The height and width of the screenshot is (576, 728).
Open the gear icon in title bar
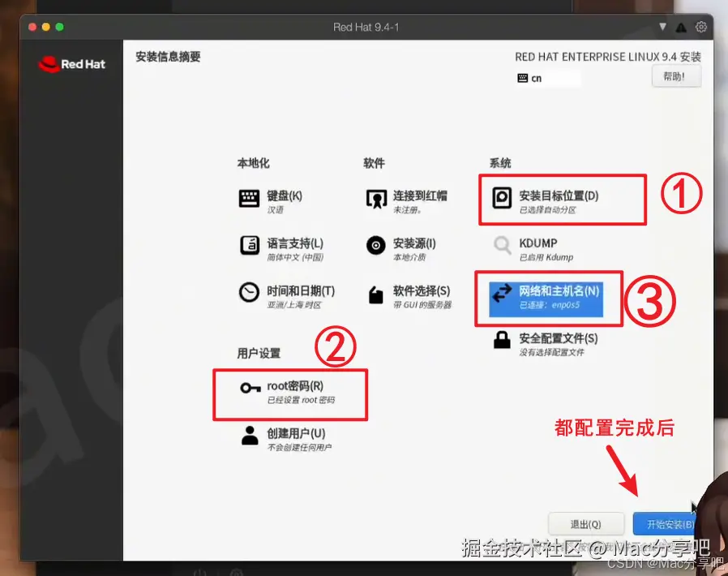701,26
